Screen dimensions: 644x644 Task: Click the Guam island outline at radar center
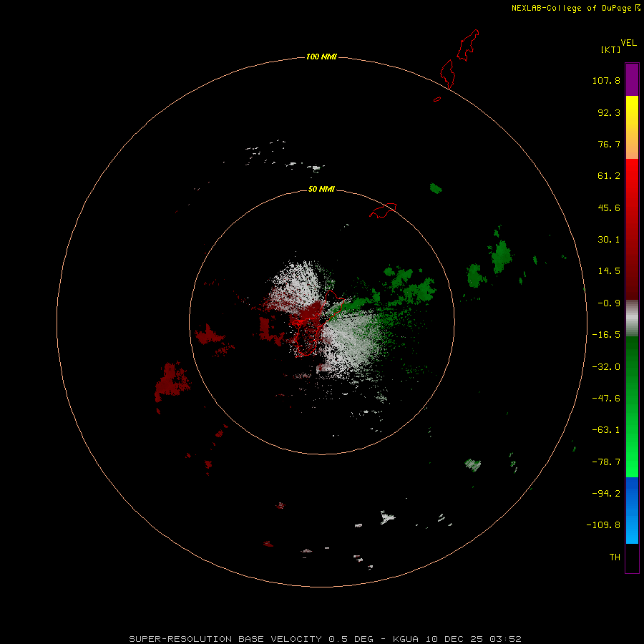(x=318, y=323)
